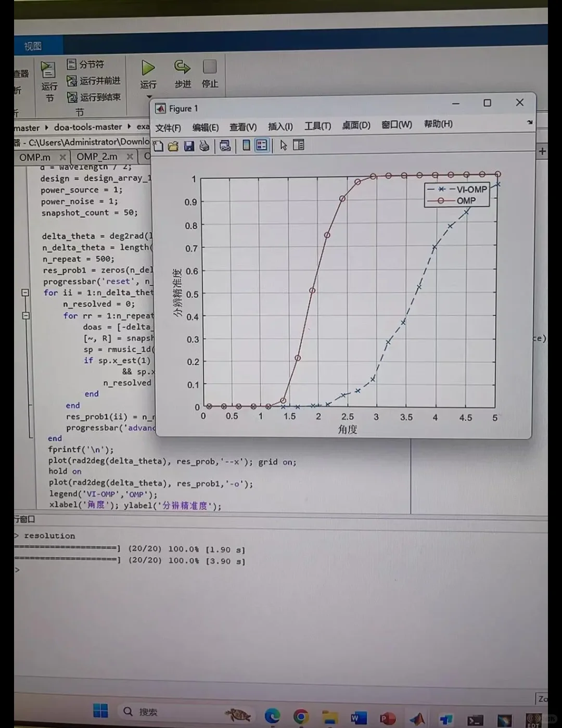562x728 pixels.
Task: Click Run and Advance (运行并前进)
Action: tap(93, 81)
